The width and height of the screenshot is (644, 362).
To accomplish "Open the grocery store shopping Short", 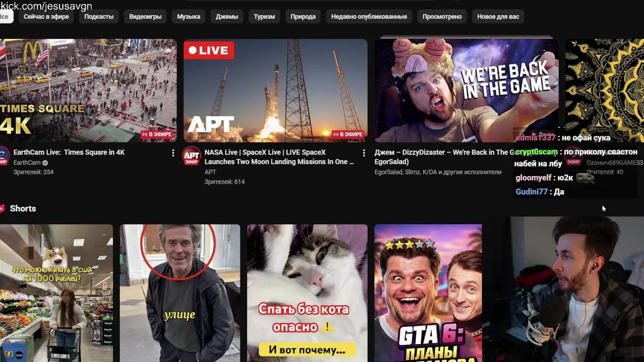I will (x=56, y=293).
